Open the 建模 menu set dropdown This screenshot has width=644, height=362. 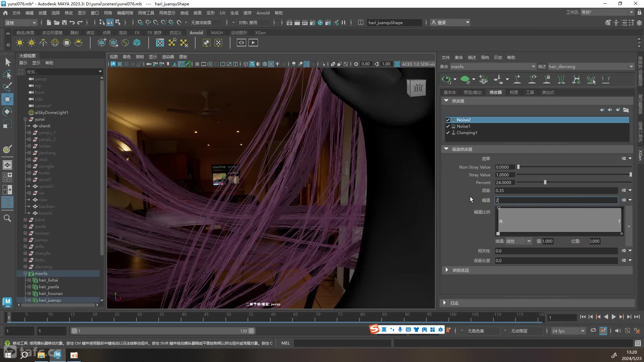pos(21,22)
